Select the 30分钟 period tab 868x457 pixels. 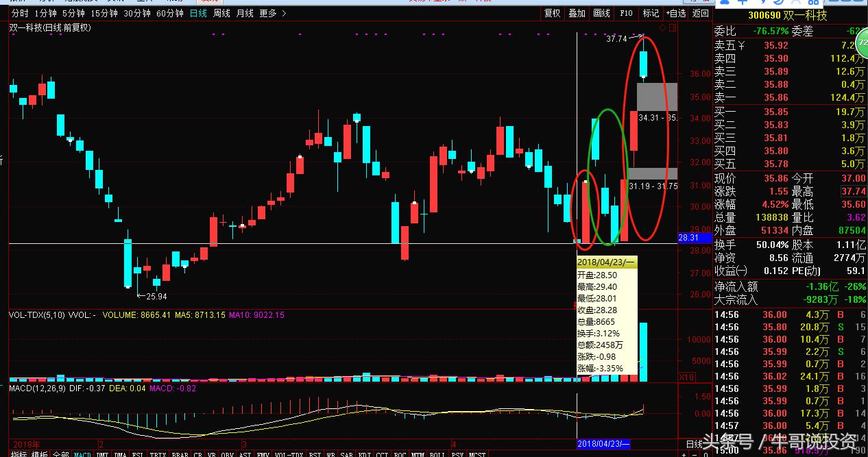pos(137,14)
